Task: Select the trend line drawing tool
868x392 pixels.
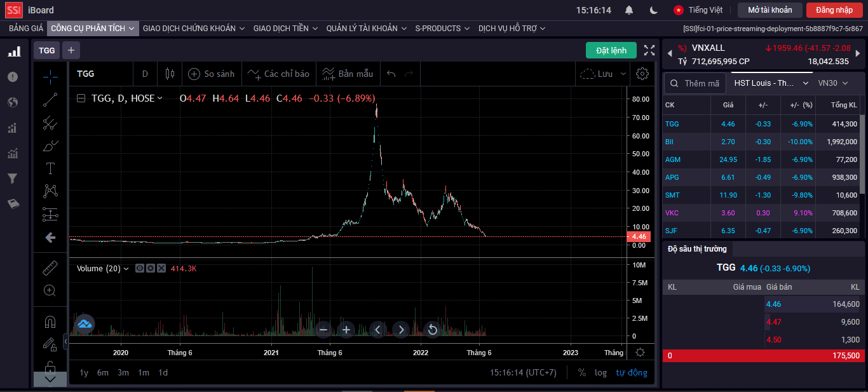Action: pos(50,100)
